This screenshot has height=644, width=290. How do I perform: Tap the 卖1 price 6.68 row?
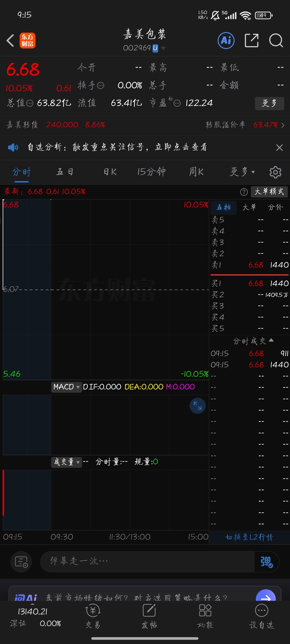[x=250, y=265]
